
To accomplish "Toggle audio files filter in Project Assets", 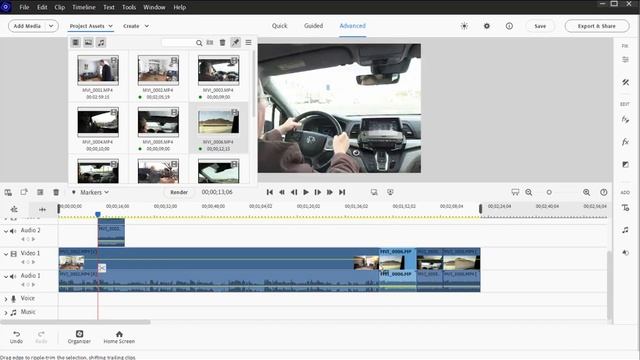I will coord(101,42).
